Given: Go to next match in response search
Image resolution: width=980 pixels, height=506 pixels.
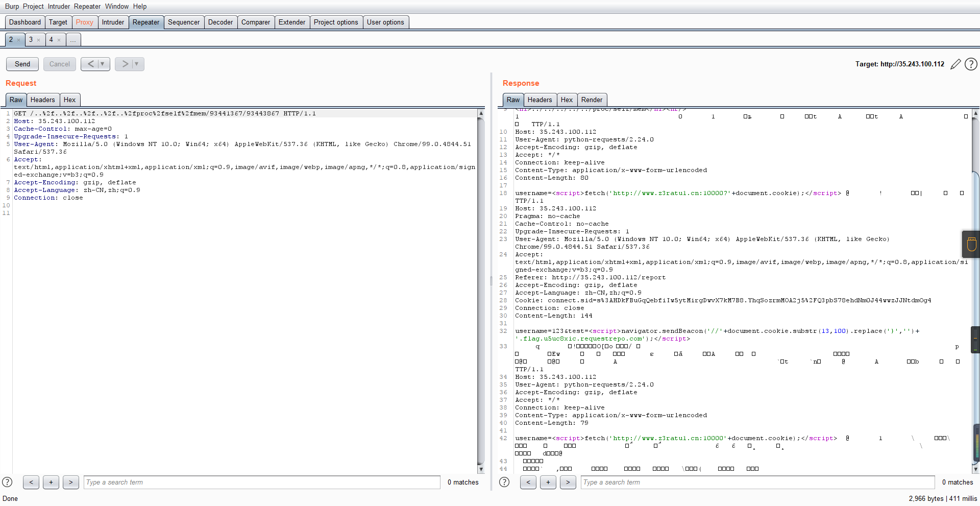Looking at the screenshot, I should (x=568, y=482).
